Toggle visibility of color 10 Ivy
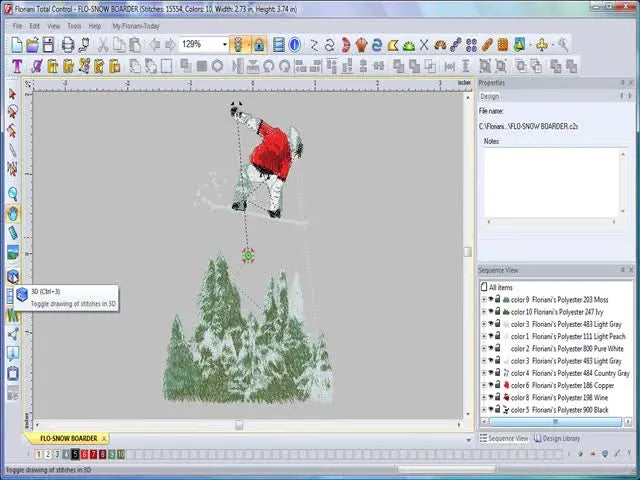Viewport: 640px width, 480px height. [x=491, y=312]
